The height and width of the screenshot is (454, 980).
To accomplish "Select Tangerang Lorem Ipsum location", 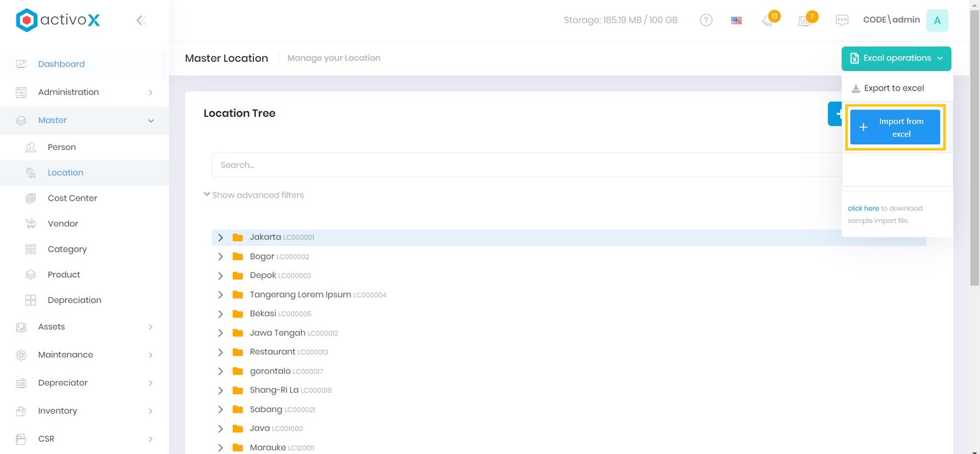I will point(300,295).
